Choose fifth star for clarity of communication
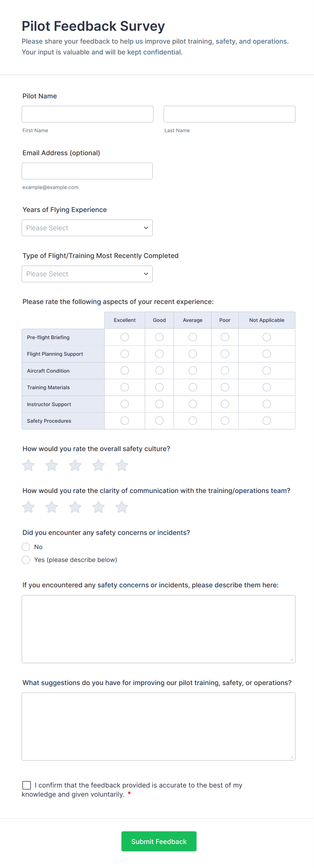The width and height of the screenshot is (314, 868). pos(122,507)
